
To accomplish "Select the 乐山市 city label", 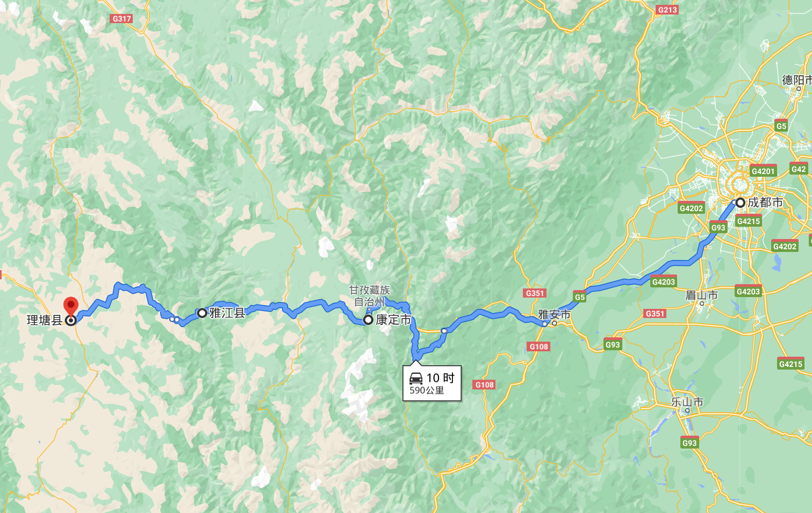I will pos(687,402).
